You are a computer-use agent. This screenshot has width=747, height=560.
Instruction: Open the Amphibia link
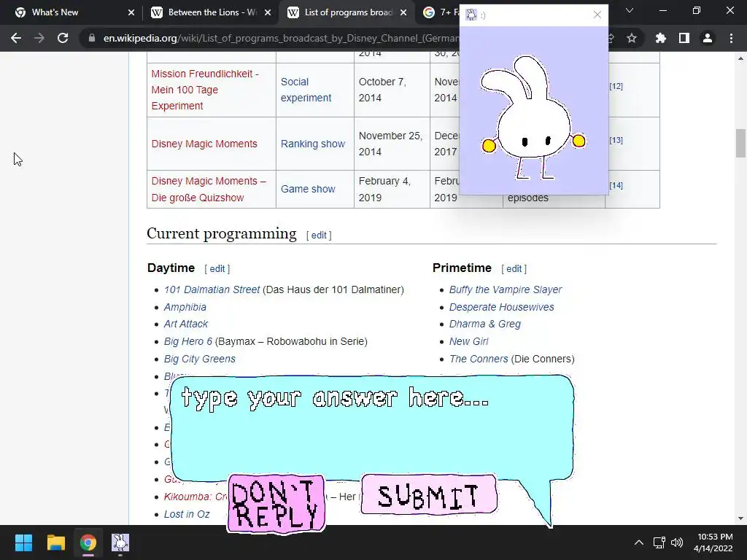coord(185,307)
